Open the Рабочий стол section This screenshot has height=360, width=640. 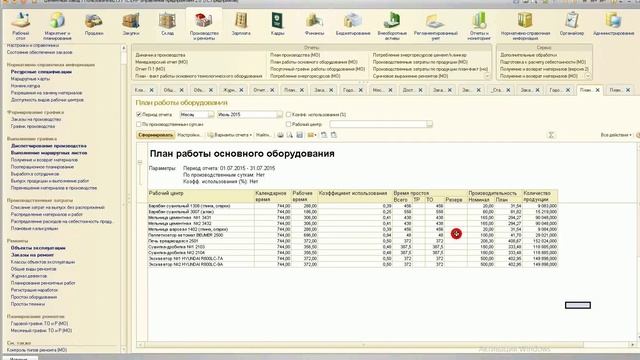(21, 25)
